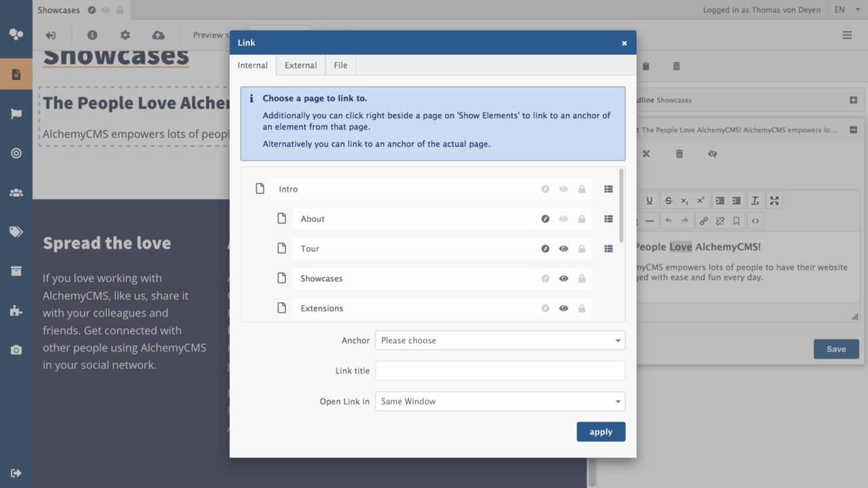The image size is (868, 488).
Task: Close the Link dialog
Action: click(625, 43)
